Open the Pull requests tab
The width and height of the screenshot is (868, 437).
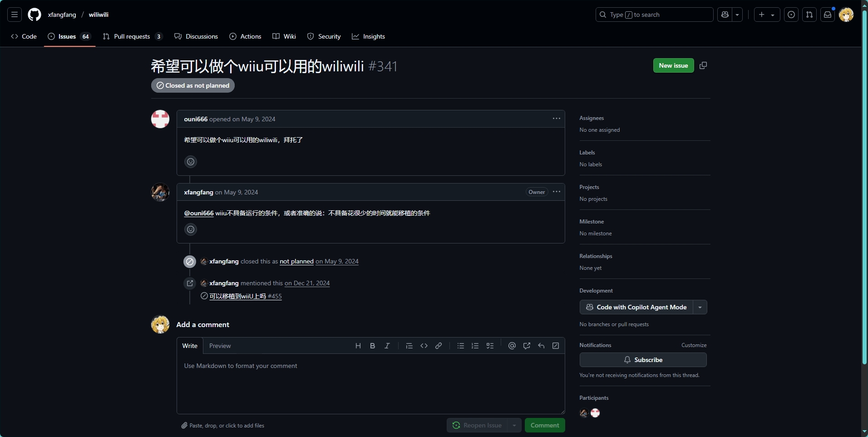coord(132,36)
